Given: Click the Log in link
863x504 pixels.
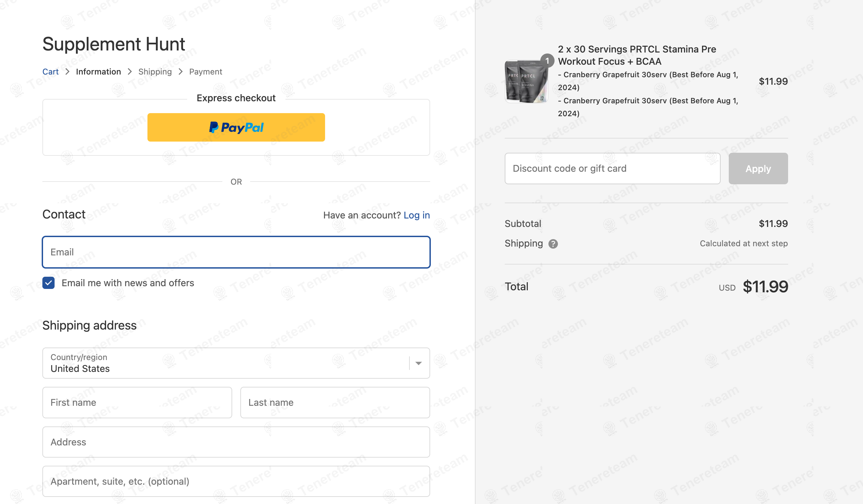Looking at the screenshot, I should 417,215.
